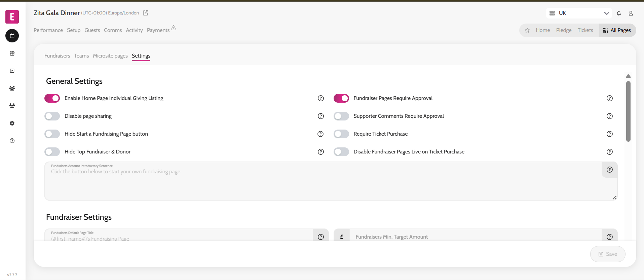
Task: Open the checklist tasks sidebar icon
Action: click(x=12, y=71)
